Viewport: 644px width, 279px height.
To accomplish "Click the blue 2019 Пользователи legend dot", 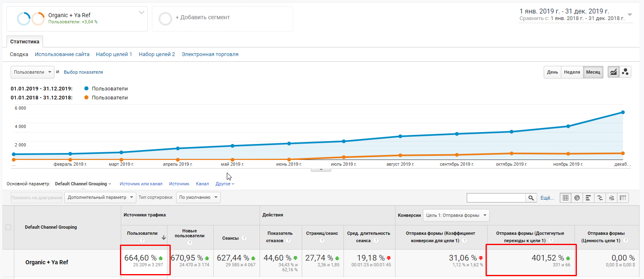I will click(x=86, y=88).
